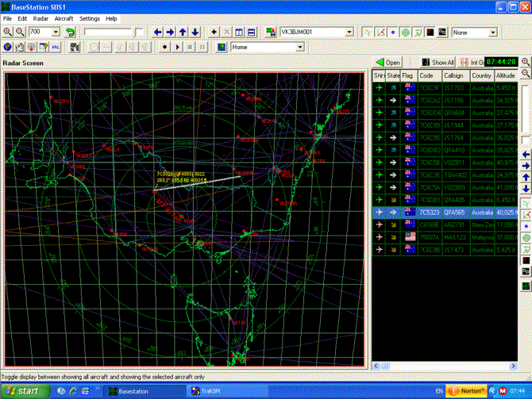This screenshot has width=532, height=399.
Task: Pan radar up with top toolbar arrow
Action: pyautogui.click(x=183, y=33)
